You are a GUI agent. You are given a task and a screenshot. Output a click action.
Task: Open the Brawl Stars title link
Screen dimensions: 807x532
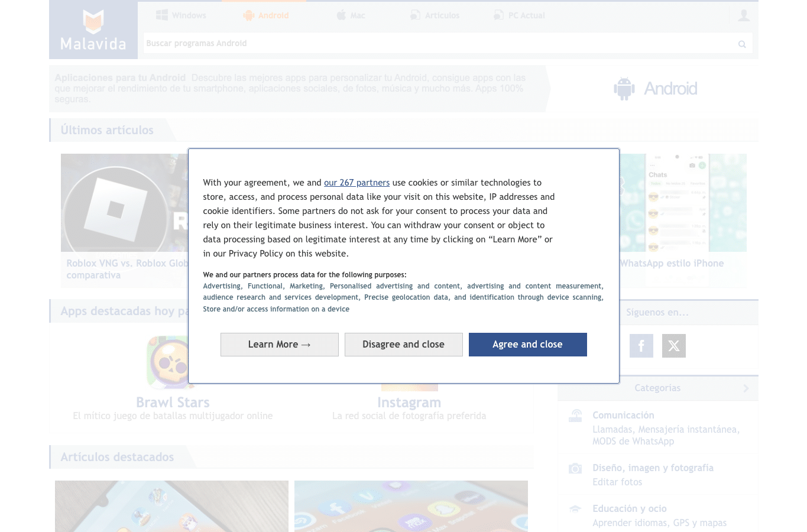click(173, 403)
